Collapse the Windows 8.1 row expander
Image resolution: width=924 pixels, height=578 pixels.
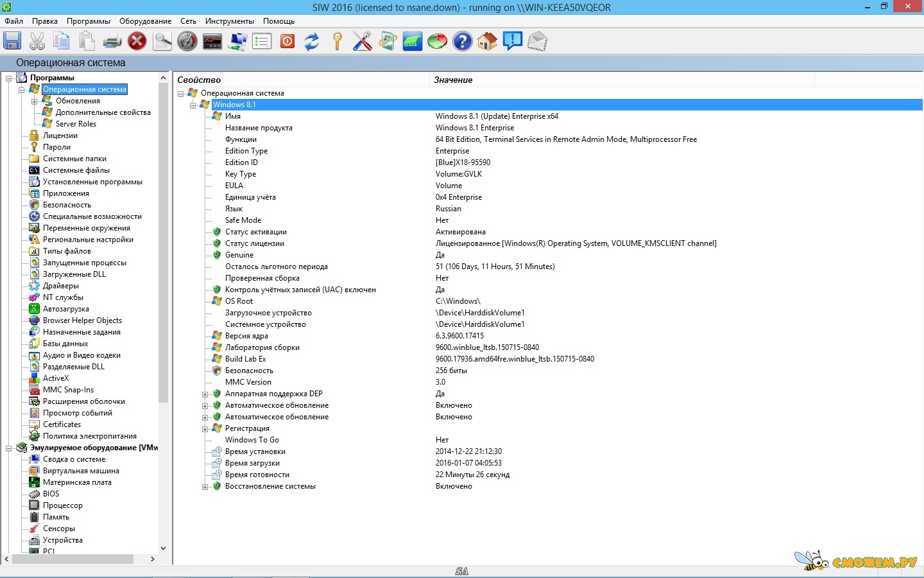point(193,105)
